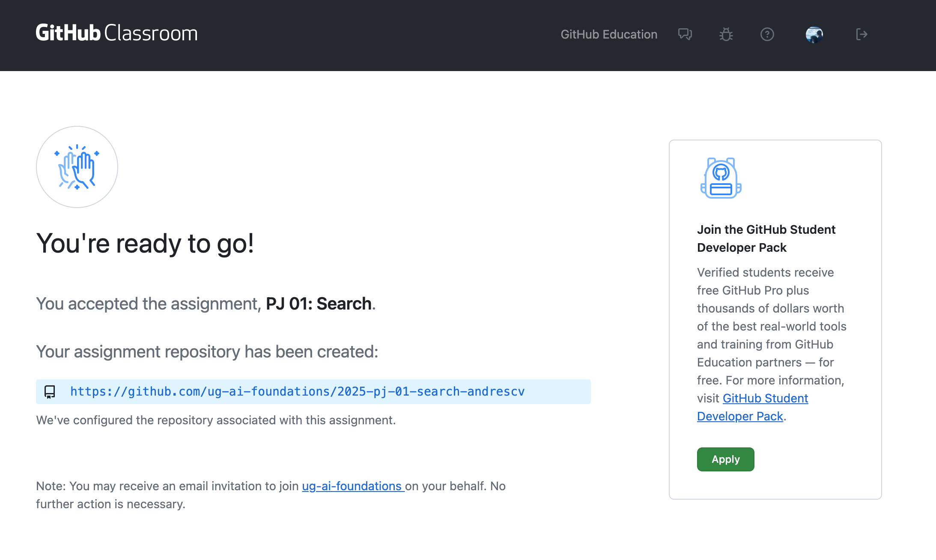Click the sign out icon

click(861, 34)
